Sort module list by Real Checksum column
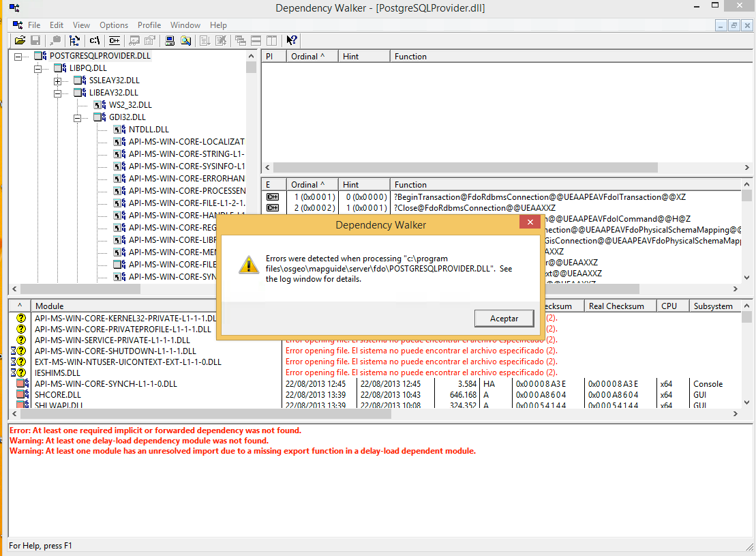756x556 pixels. [x=620, y=306]
